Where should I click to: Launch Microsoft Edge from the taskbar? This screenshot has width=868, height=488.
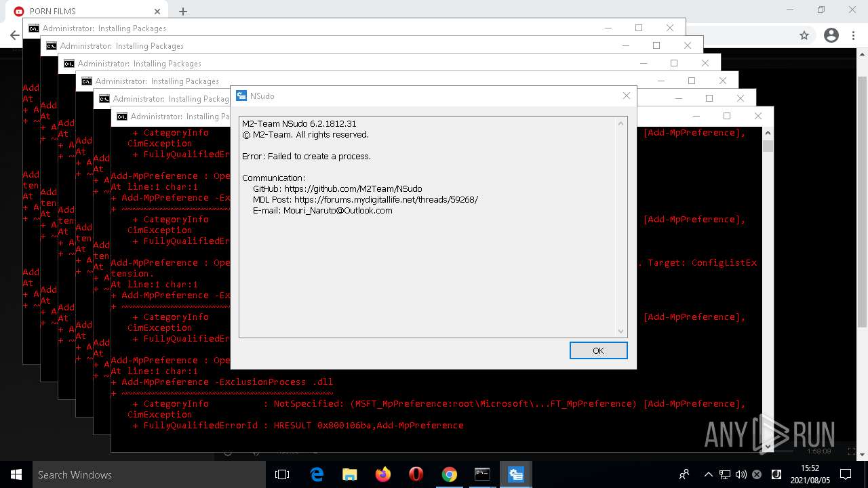[x=317, y=474]
